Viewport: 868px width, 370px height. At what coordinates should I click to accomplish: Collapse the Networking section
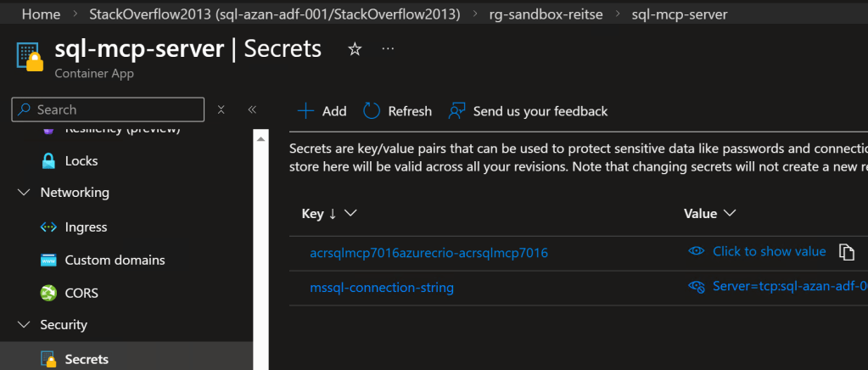click(x=23, y=193)
